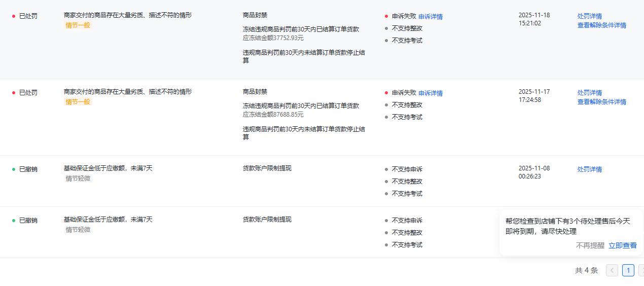Open 处罚详情 for the 2025-11-18 record
The image size is (644, 286).
click(589, 16)
